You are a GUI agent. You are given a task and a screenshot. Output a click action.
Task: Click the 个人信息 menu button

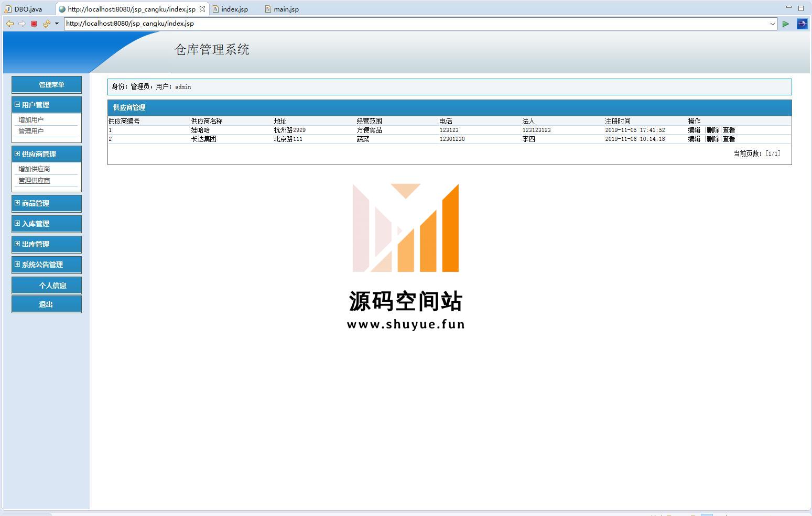click(47, 286)
